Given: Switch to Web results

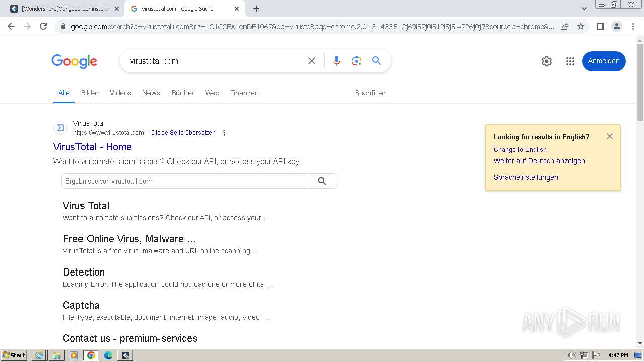Looking at the screenshot, I should (212, 93).
